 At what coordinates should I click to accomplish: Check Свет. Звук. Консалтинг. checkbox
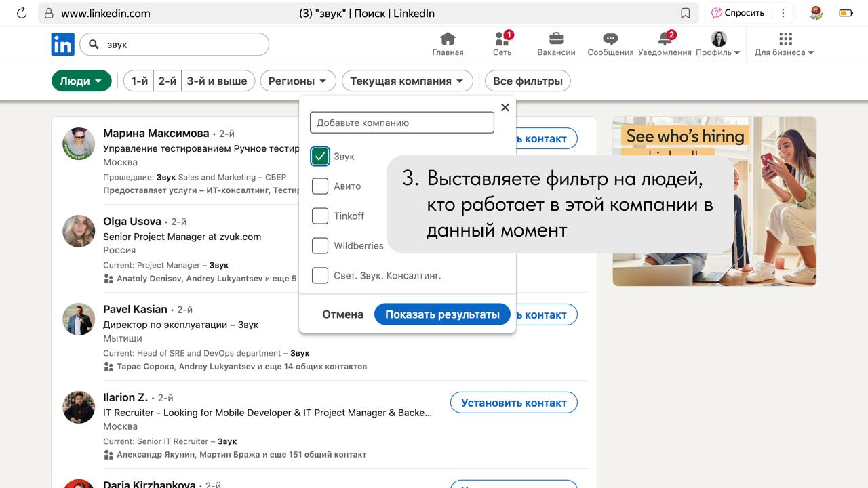point(320,276)
